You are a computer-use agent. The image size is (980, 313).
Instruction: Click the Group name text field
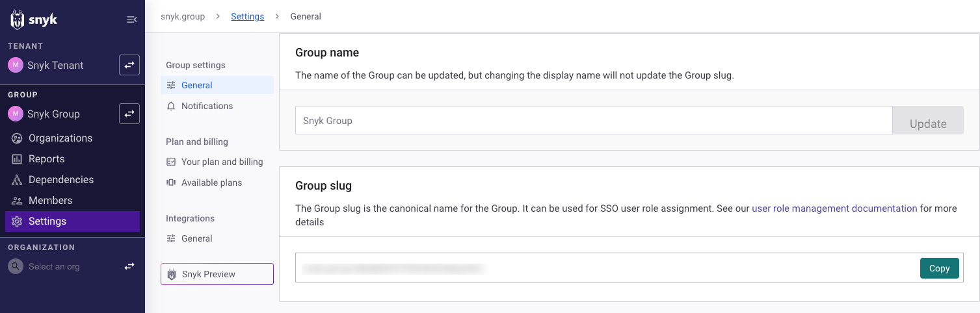[593, 121]
